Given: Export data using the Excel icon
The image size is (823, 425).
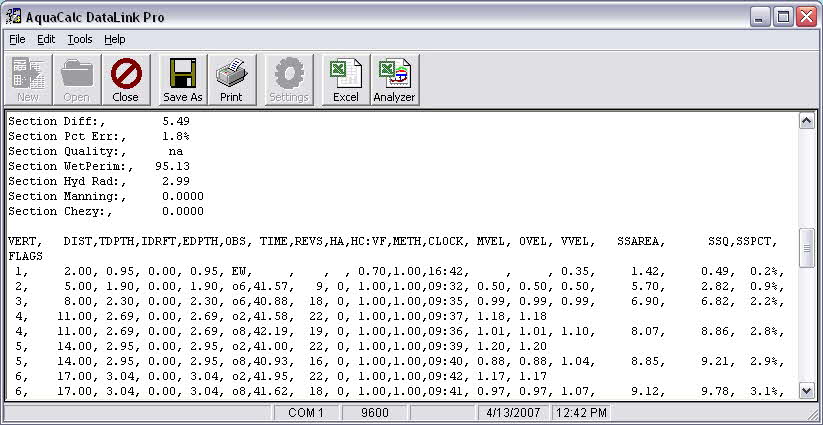Looking at the screenshot, I should tap(346, 79).
